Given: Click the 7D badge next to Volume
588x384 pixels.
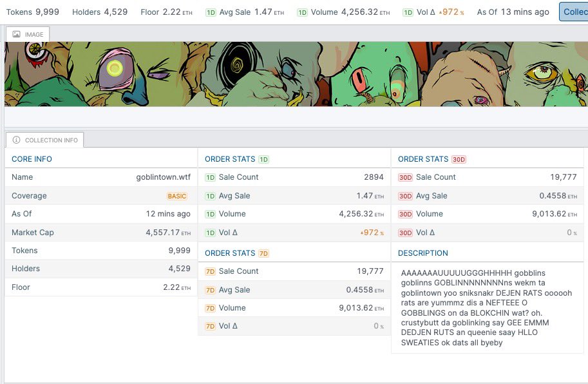Looking at the screenshot, I should [210, 308].
